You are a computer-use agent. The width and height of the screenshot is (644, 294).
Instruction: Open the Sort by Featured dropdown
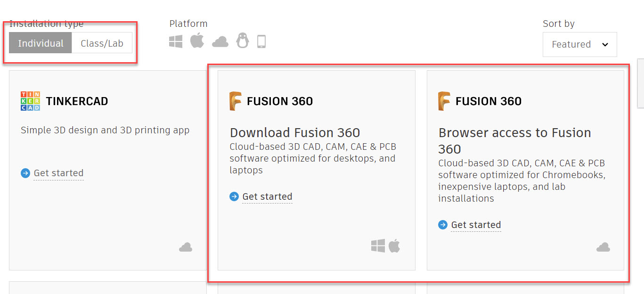579,44
